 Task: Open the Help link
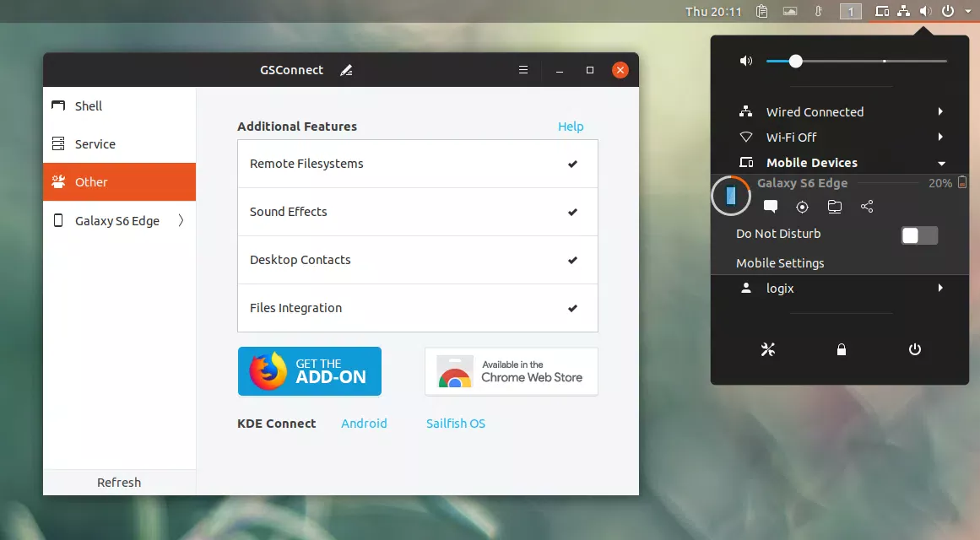pyautogui.click(x=571, y=127)
